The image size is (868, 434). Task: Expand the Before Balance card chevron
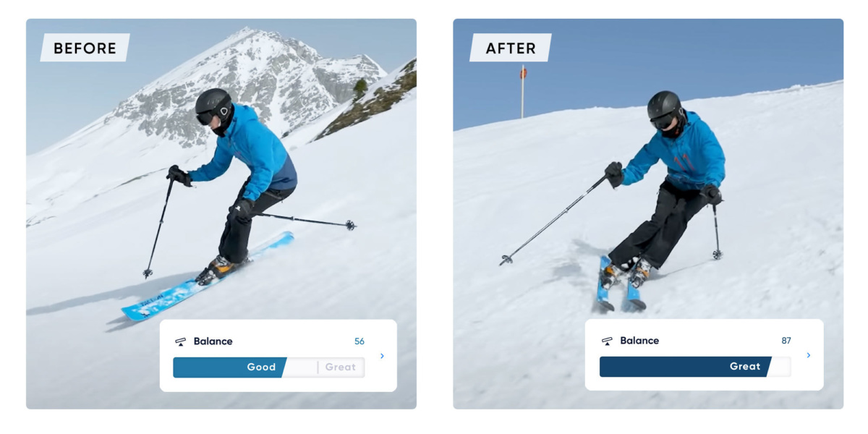pos(382,356)
